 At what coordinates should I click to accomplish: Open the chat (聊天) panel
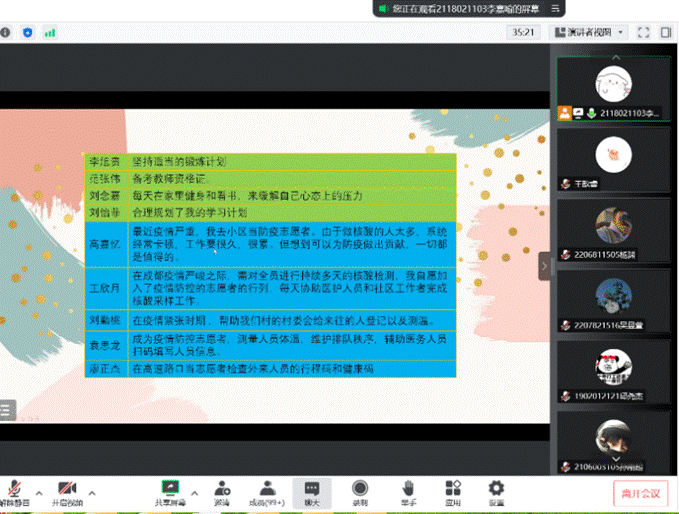coord(312,490)
